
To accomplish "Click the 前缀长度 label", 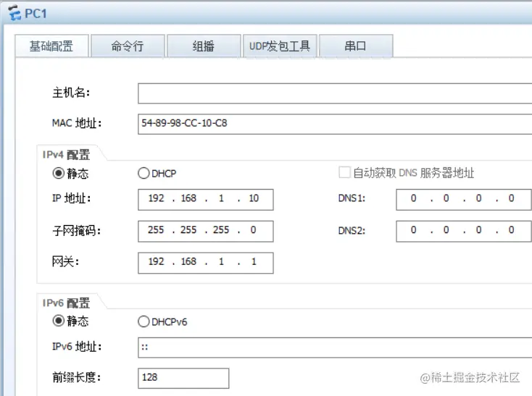I will pyautogui.click(x=76, y=377).
